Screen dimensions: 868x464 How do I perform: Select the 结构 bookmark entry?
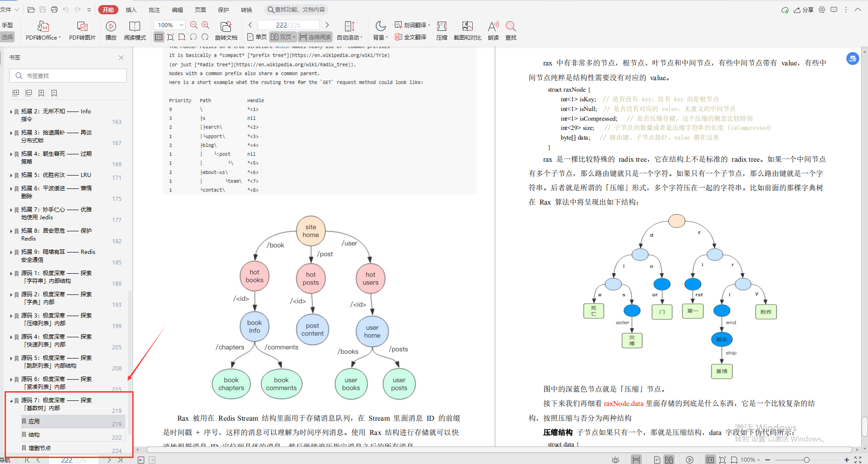(72, 435)
